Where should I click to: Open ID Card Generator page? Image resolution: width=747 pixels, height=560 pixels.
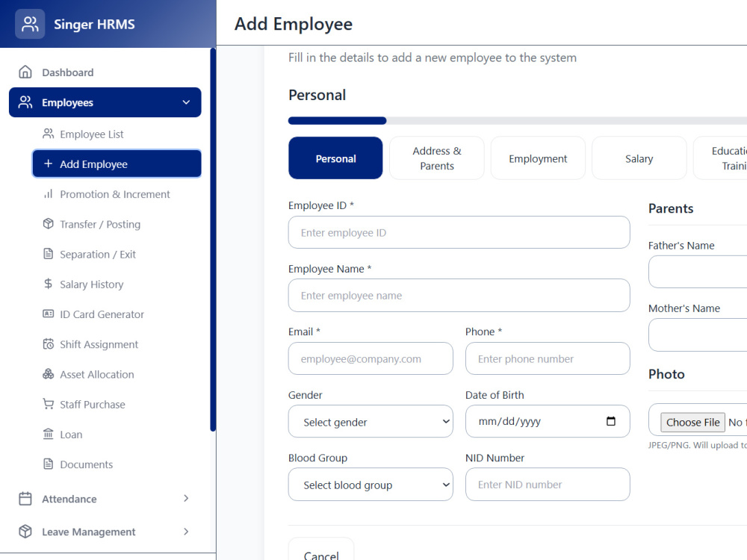[117, 314]
